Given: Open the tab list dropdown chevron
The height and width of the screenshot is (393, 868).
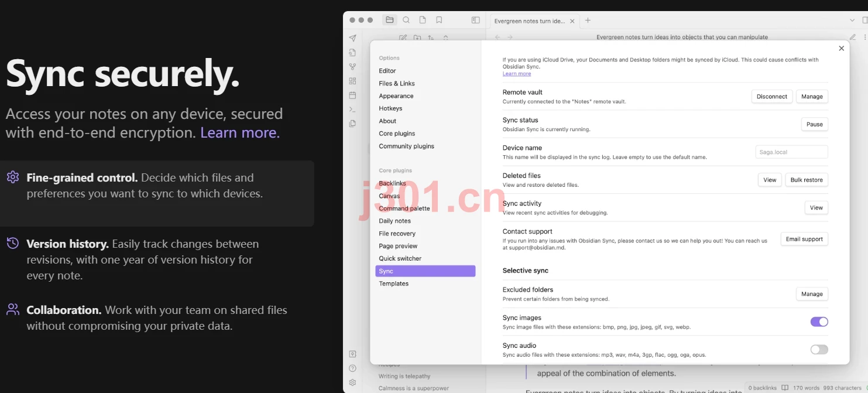Looking at the screenshot, I should [x=852, y=20].
